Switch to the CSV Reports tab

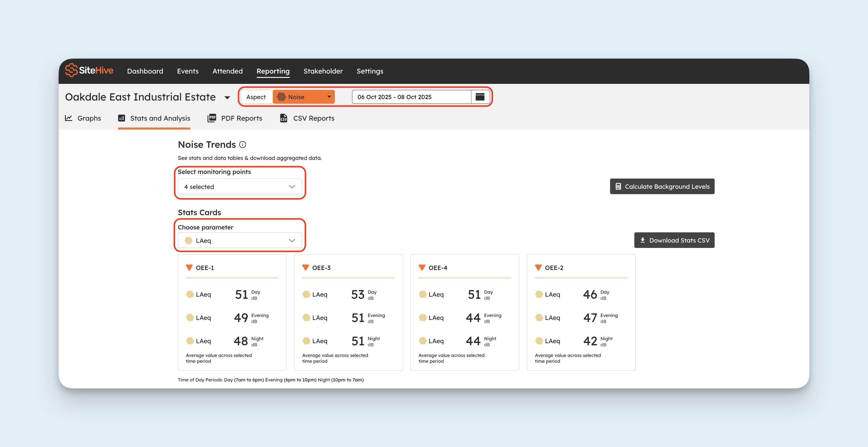(307, 118)
